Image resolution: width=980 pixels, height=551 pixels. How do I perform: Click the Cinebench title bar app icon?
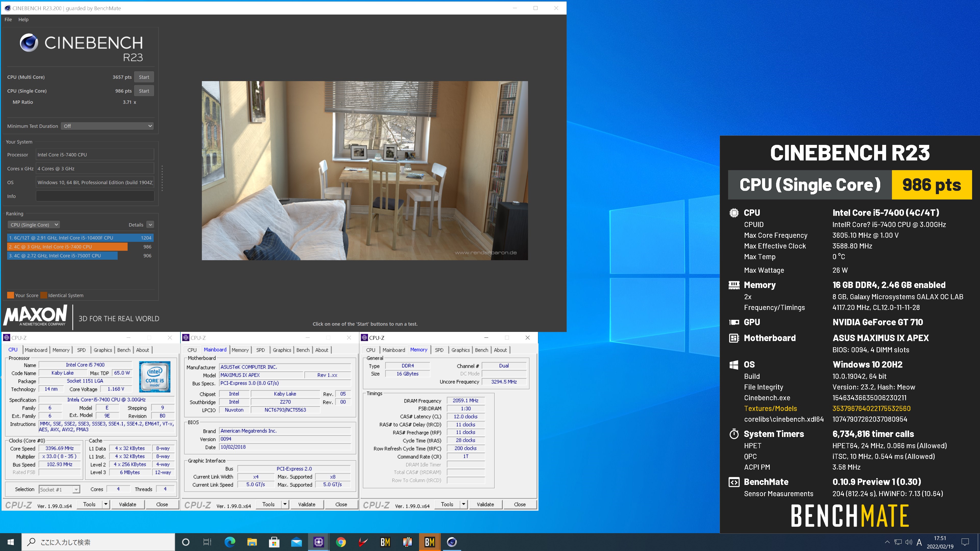click(x=8, y=8)
